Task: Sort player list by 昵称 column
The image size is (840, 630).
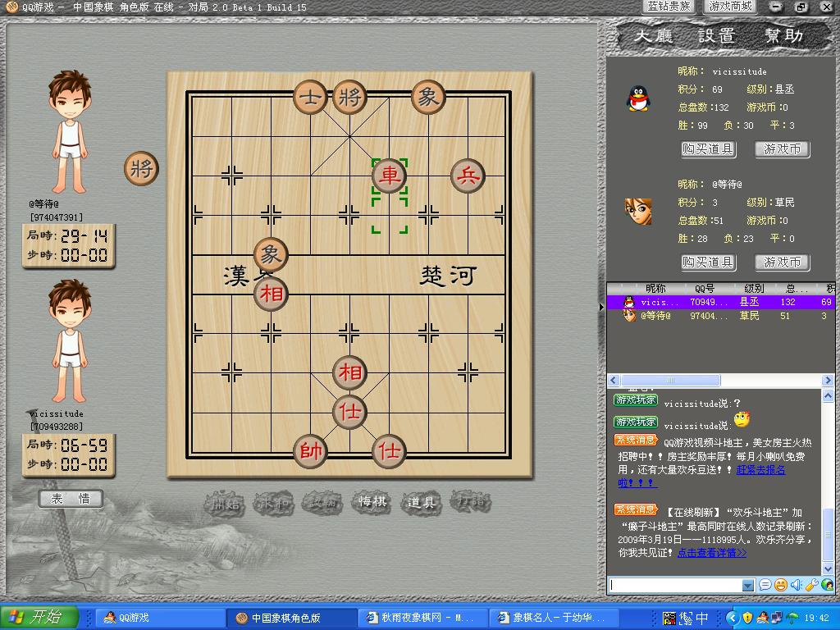Action: click(x=655, y=288)
